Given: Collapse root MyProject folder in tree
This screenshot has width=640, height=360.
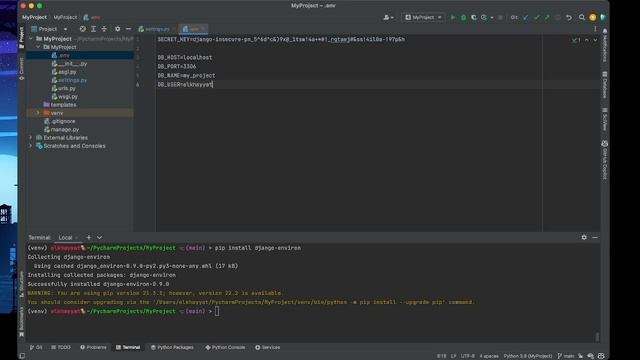Looking at the screenshot, I should [x=31, y=39].
